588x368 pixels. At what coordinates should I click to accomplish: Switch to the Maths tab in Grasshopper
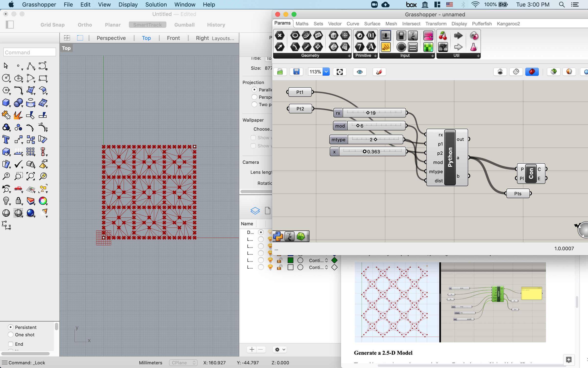(x=302, y=24)
